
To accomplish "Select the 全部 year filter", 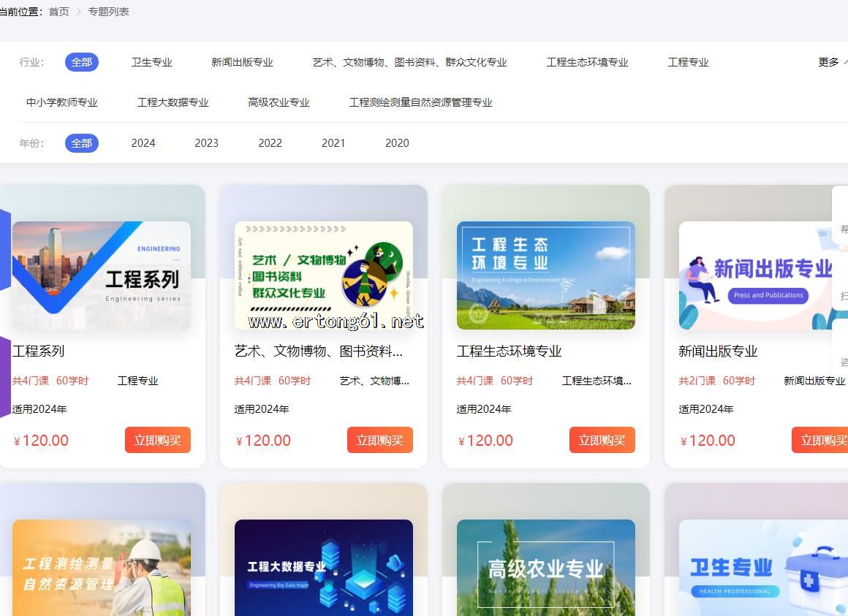I will pyautogui.click(x=82, y=143).
